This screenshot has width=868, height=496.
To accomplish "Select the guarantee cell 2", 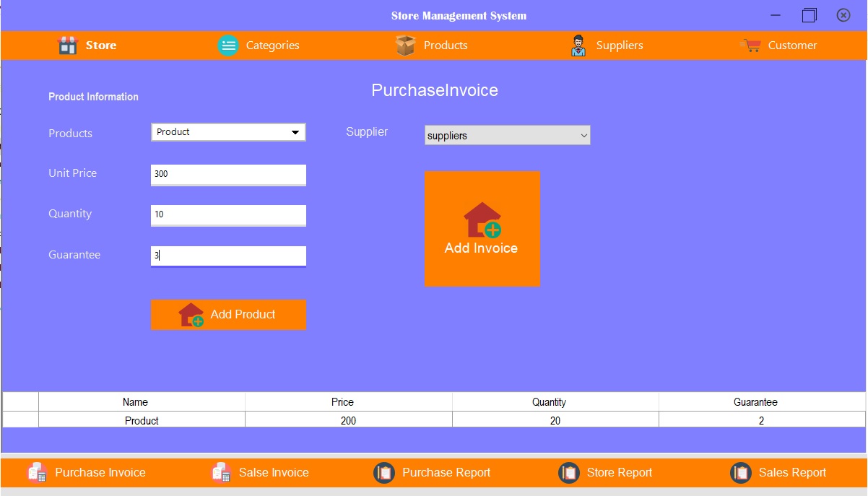I will (762, 420).
